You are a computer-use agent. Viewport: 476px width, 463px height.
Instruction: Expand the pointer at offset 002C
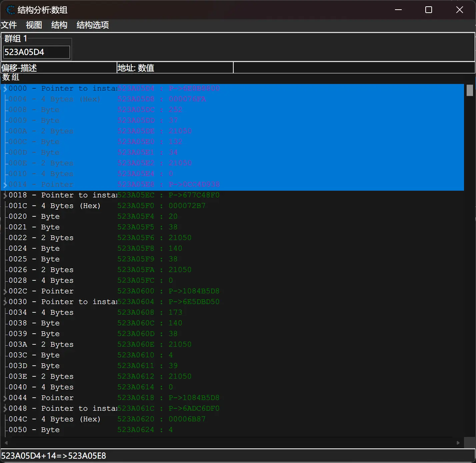pyautogui.click(x=5, y=291)
